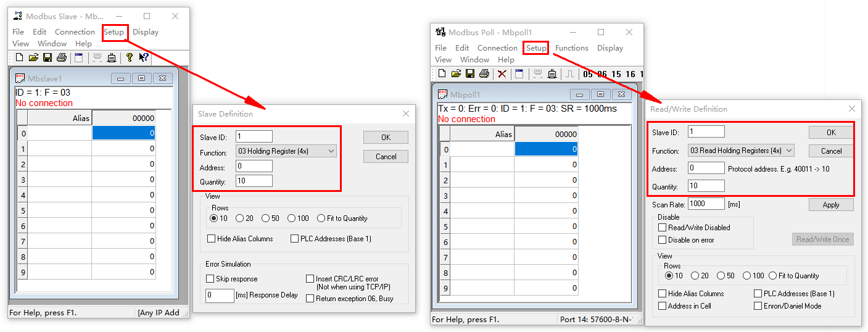Click Print icon in Modbus Slave toolbar
This screenshot has width=868, height=332.
pos(62,57)
